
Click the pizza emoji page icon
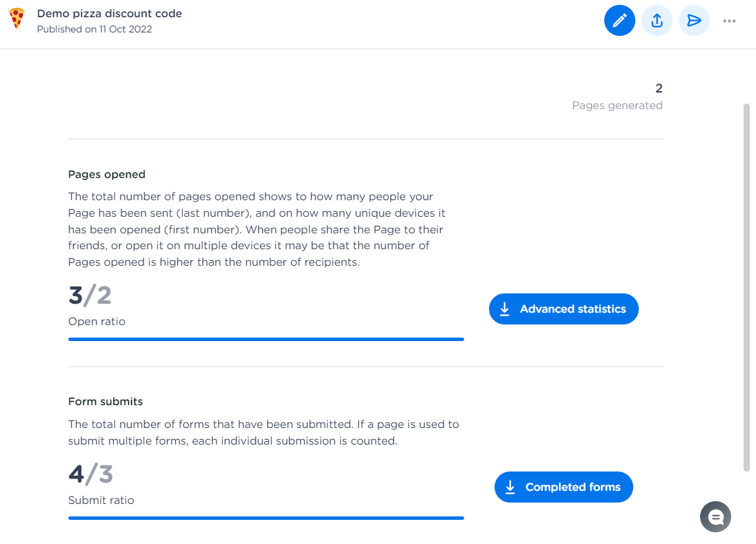pos(17,19)
